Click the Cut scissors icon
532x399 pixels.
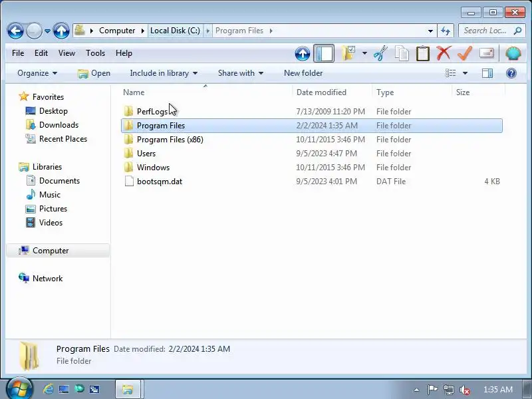click(380, 53)
